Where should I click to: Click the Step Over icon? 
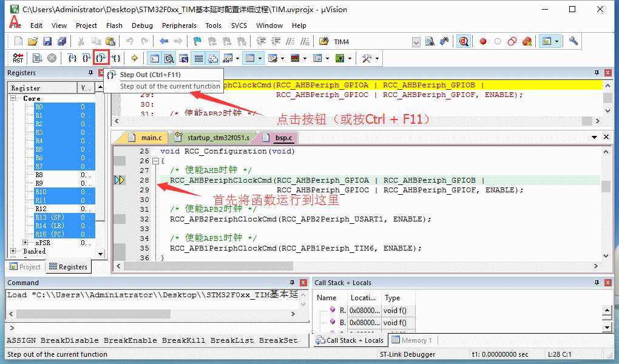pos(86,58)
